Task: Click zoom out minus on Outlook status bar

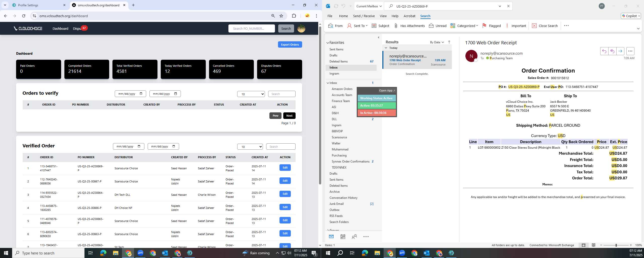Action: [601, 245]
